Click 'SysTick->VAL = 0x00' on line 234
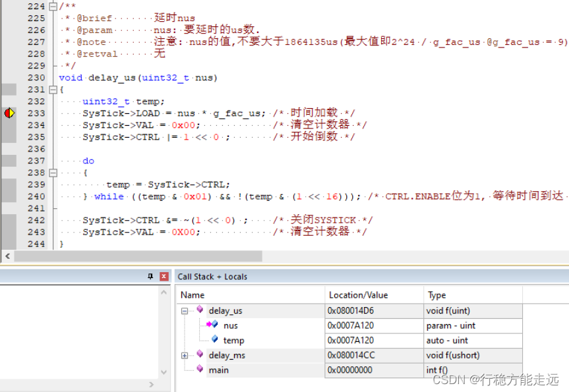Screen dimensions: 569x392 click(x=139, y=125)
